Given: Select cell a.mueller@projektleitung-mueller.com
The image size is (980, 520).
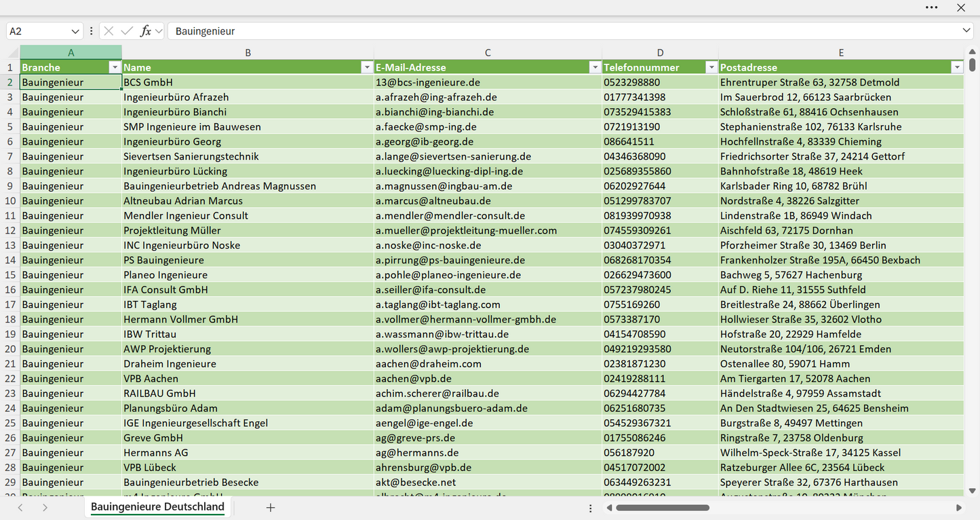Looking at the screenshot, I should click(488, 230).
